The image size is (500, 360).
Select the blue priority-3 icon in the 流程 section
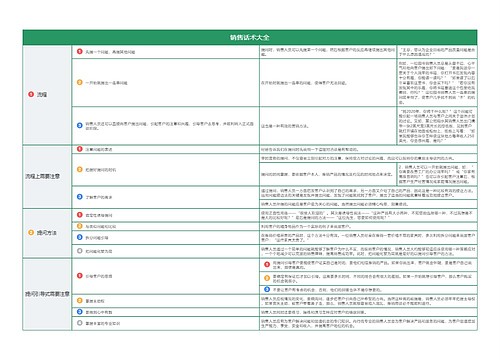click(x=80, y=125)
